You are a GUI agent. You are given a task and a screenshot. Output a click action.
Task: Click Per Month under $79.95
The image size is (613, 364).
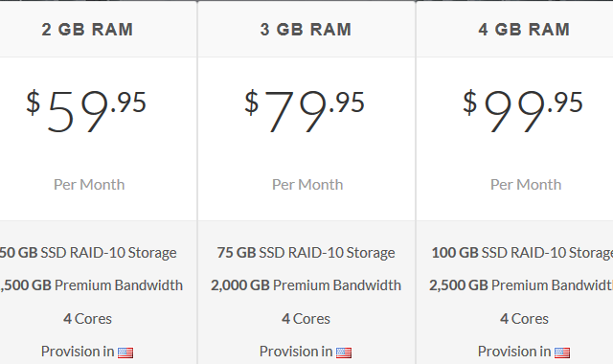coord(307,185)
